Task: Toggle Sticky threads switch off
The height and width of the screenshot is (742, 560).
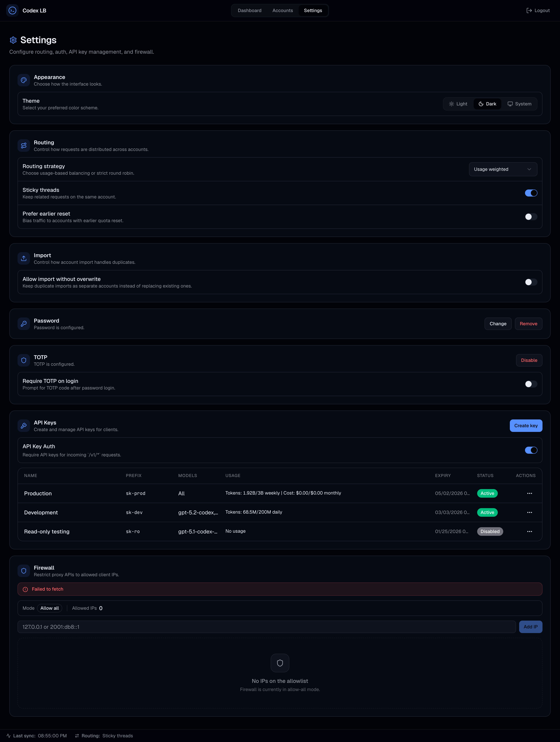Action: [x=531, y=193]
